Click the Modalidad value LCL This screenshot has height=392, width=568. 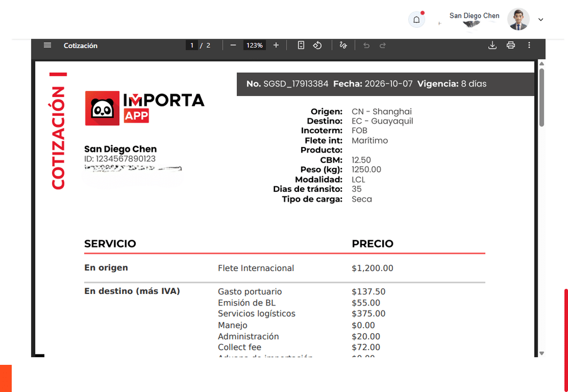(358, 180)
